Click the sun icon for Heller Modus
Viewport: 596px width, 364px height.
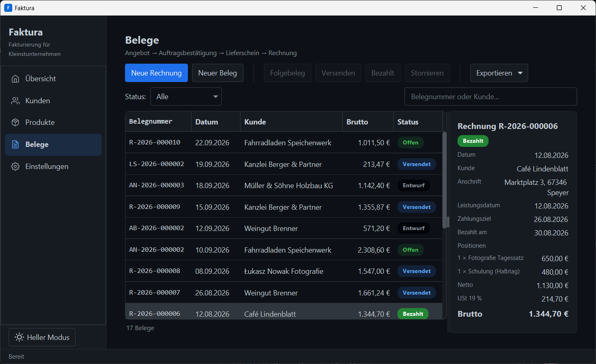pyautogui.click(x=19, y=337)
